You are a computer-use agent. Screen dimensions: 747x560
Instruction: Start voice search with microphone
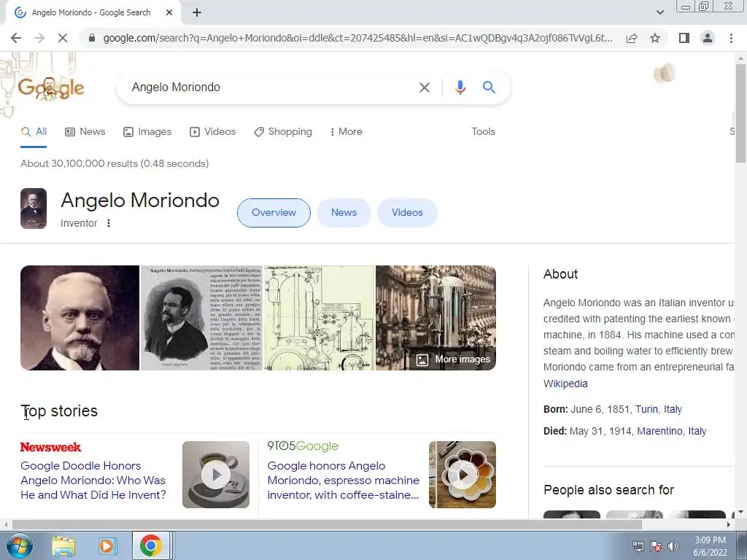460,87
